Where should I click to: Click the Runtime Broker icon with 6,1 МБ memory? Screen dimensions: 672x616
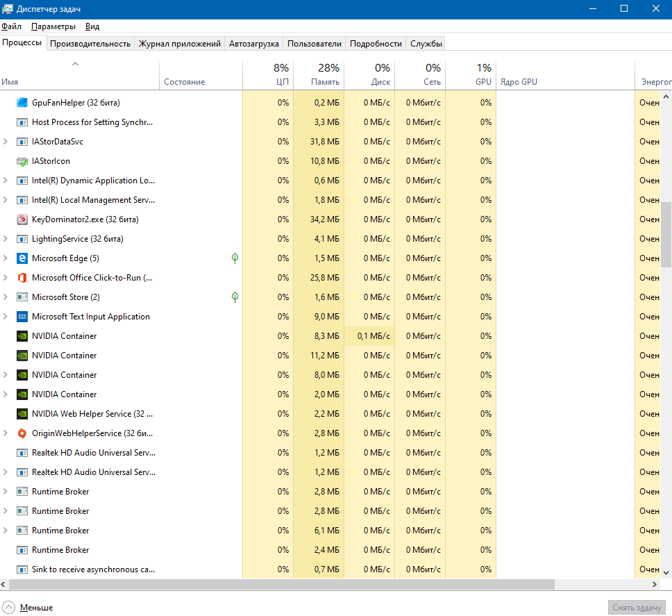(x=22, y=531)
